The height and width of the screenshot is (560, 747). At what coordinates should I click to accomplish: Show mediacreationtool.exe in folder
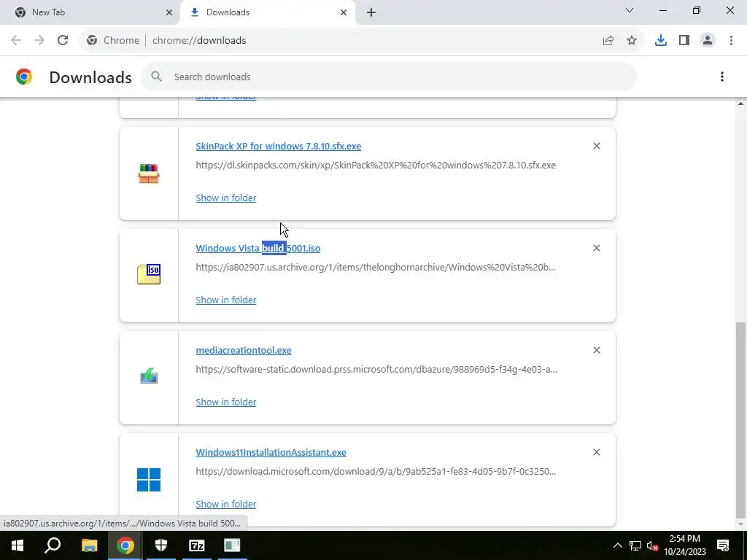pos(226,402)
